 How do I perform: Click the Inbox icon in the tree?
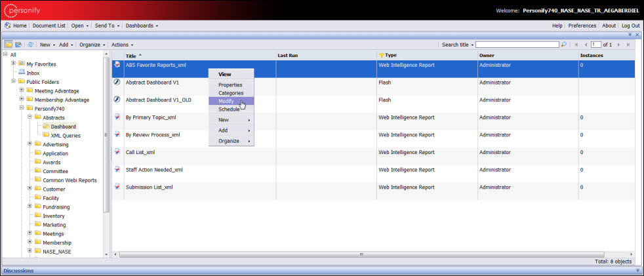pyautogui.click(x=22, y=72)
